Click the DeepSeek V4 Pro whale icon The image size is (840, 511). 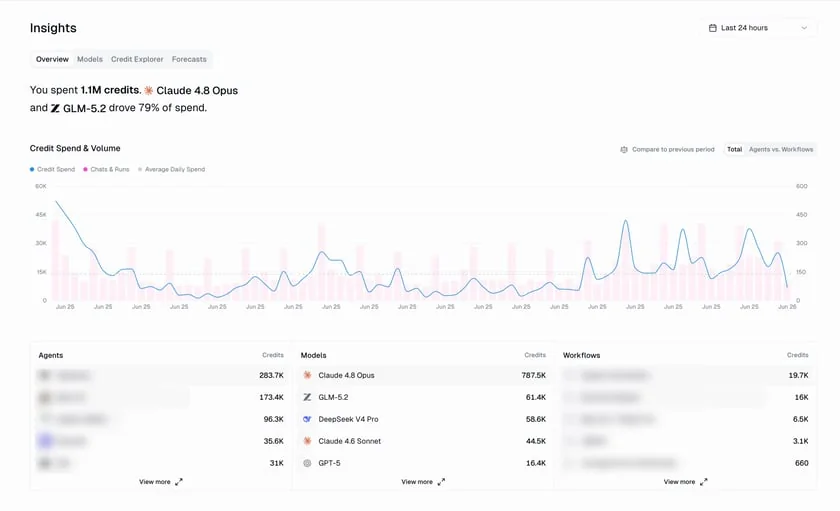[307, 419]
